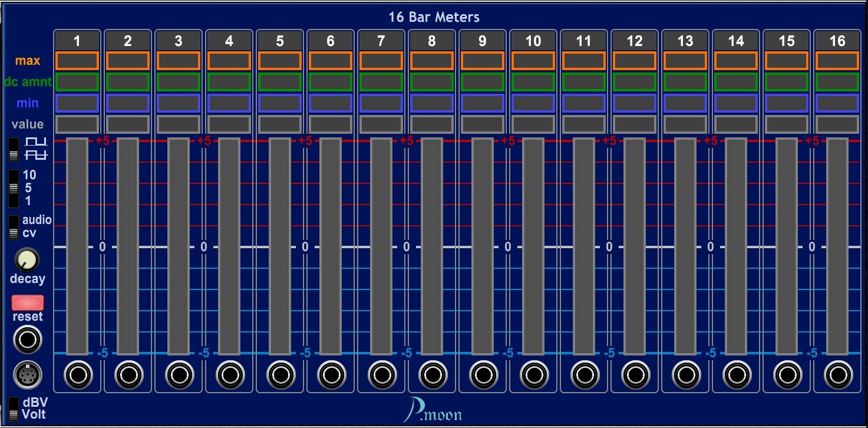The width and height of the screenshot is (868, 428).
Task: Click the bar meter of channel 7
Action: (x=381, y=246)
